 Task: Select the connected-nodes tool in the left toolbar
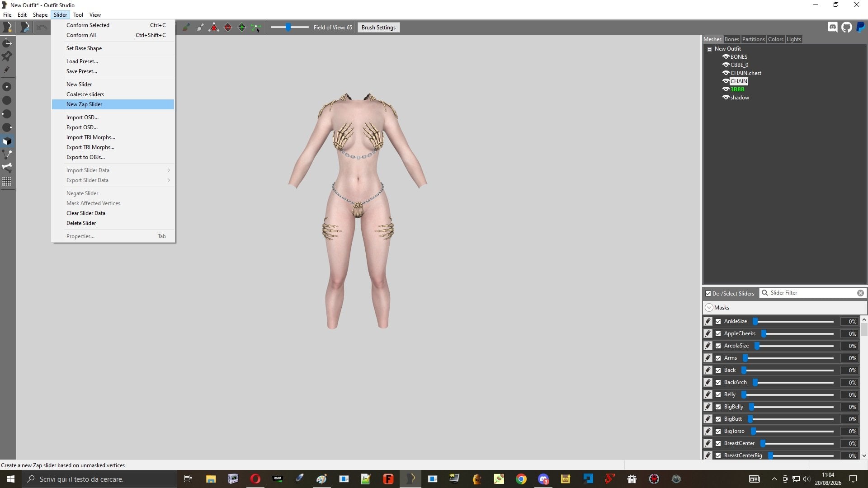(x=7, y=155)
